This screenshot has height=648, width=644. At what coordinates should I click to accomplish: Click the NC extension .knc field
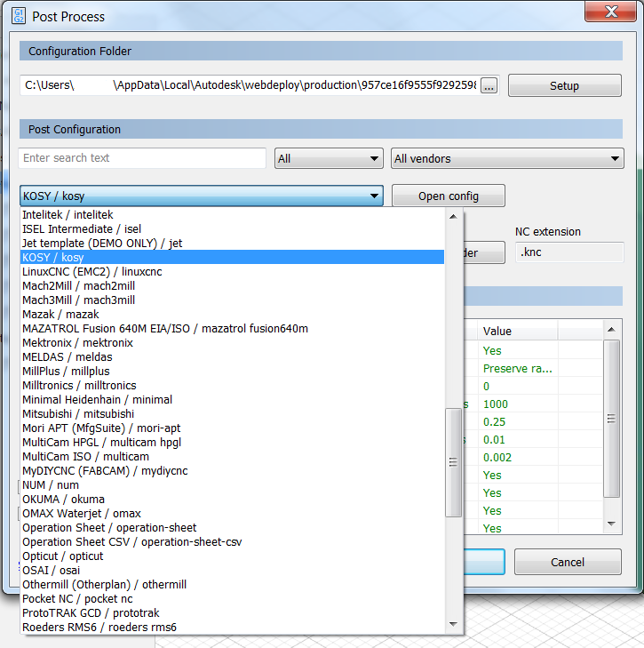(x=568, y=253)
